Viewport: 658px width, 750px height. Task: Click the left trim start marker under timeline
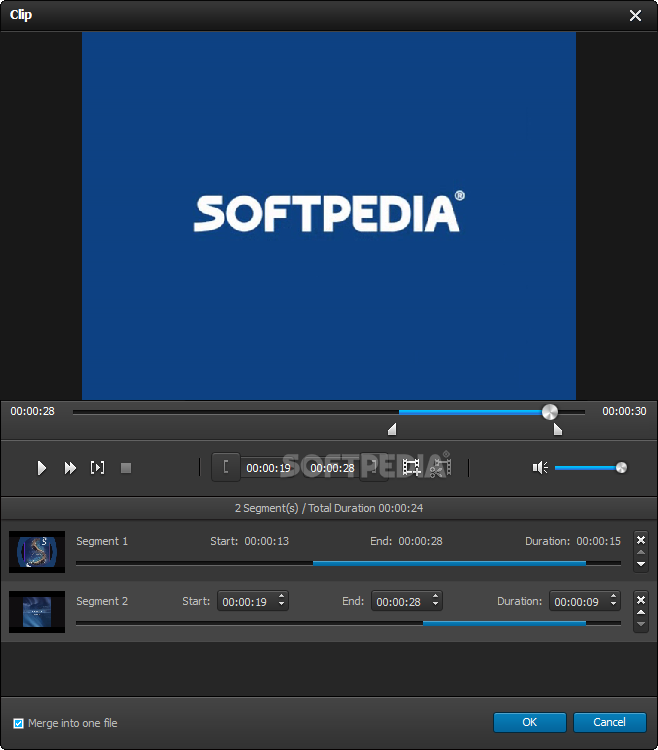tap(392, 429)
